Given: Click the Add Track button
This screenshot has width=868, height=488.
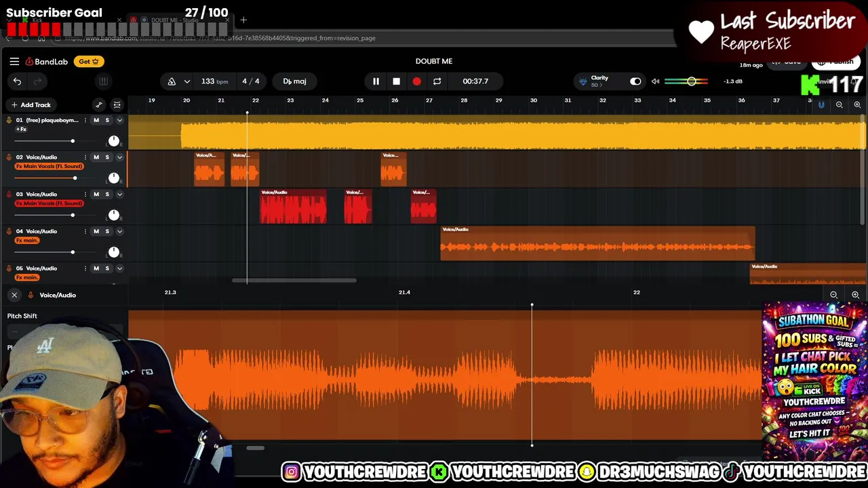Looking at the screenshot, I should pos(31,105).
